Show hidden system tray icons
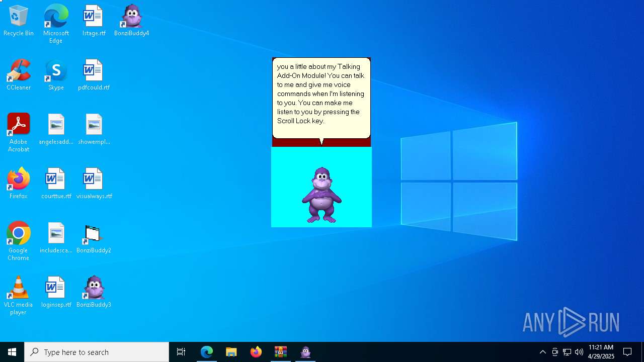Viewport: 644px width, 362px height. pyautogui.click(x=542, y=352)
